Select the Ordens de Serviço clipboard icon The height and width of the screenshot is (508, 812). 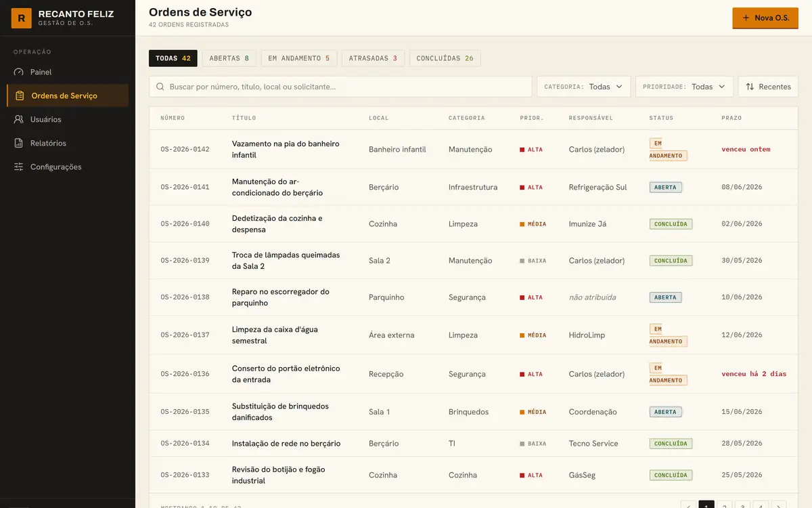click(20, 96)
